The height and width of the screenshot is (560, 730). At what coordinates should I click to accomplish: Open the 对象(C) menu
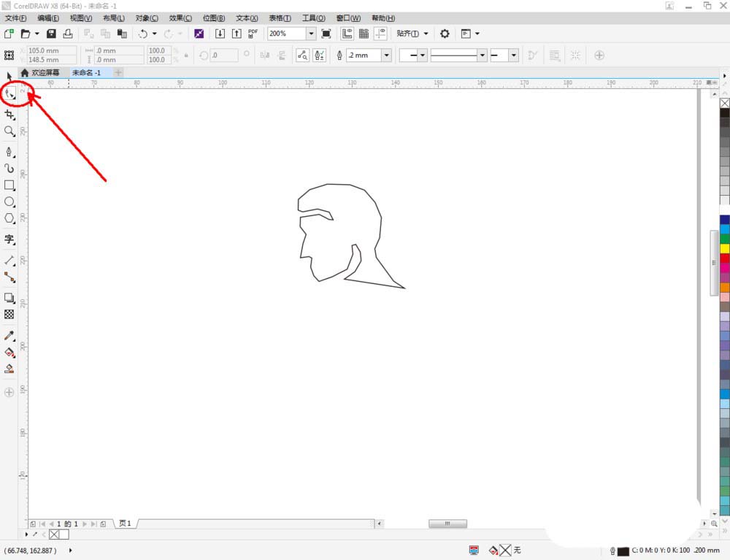point(147,18)
